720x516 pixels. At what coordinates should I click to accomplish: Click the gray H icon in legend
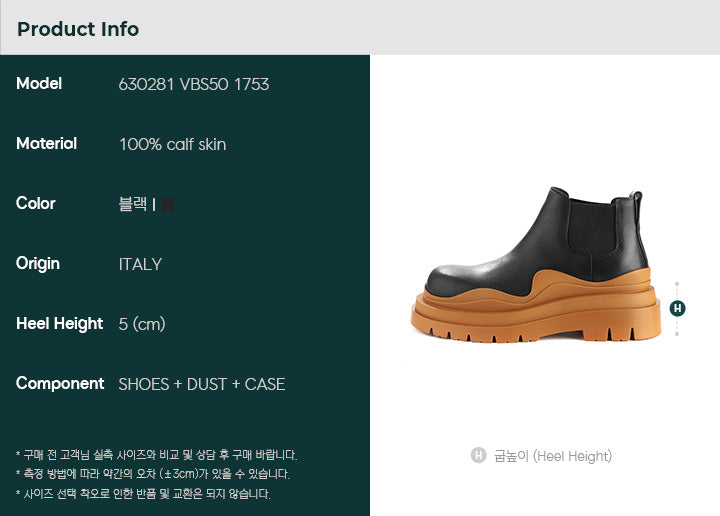coord(478,455)
